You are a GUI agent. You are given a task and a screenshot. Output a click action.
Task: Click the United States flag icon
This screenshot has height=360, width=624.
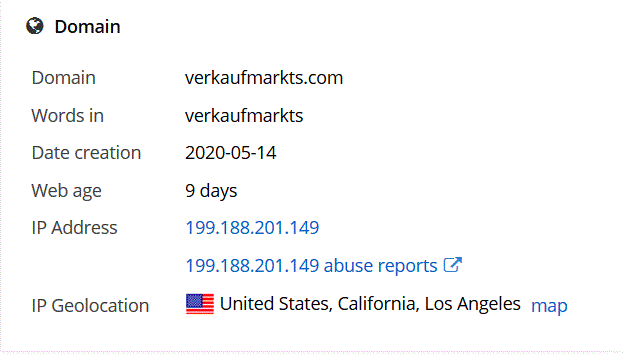[x=200, y=304]
